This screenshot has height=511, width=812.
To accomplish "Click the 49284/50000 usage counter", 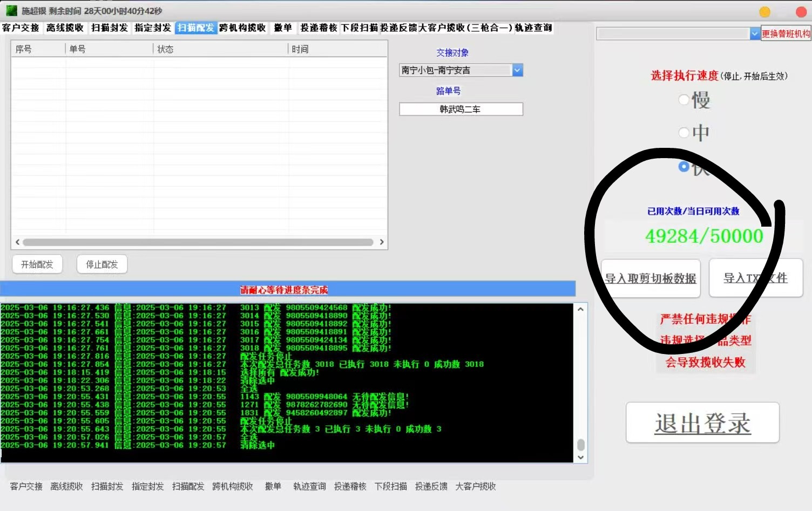I will coord(704,236).
